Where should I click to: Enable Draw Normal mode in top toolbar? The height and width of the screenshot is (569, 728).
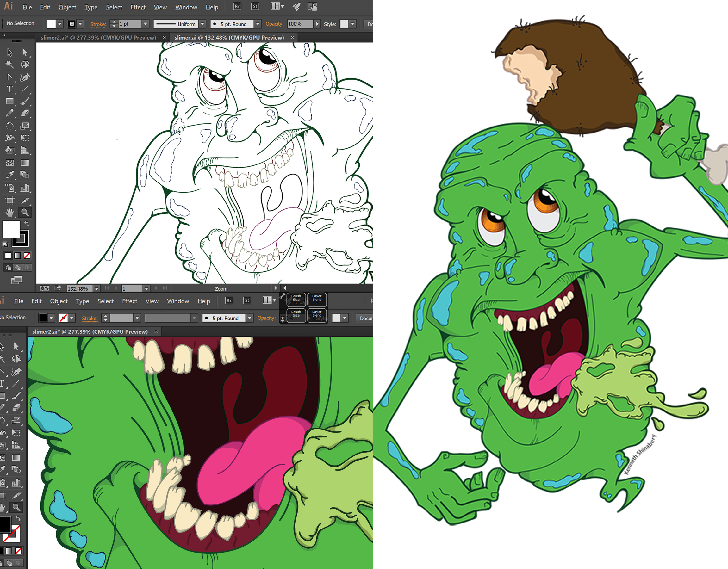point(8,268)
